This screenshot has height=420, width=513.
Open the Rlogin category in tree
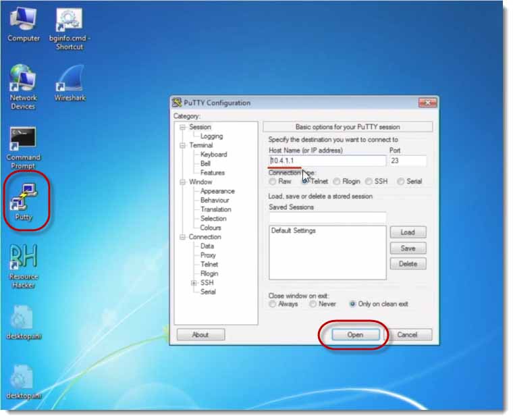(x=209, y=273)
